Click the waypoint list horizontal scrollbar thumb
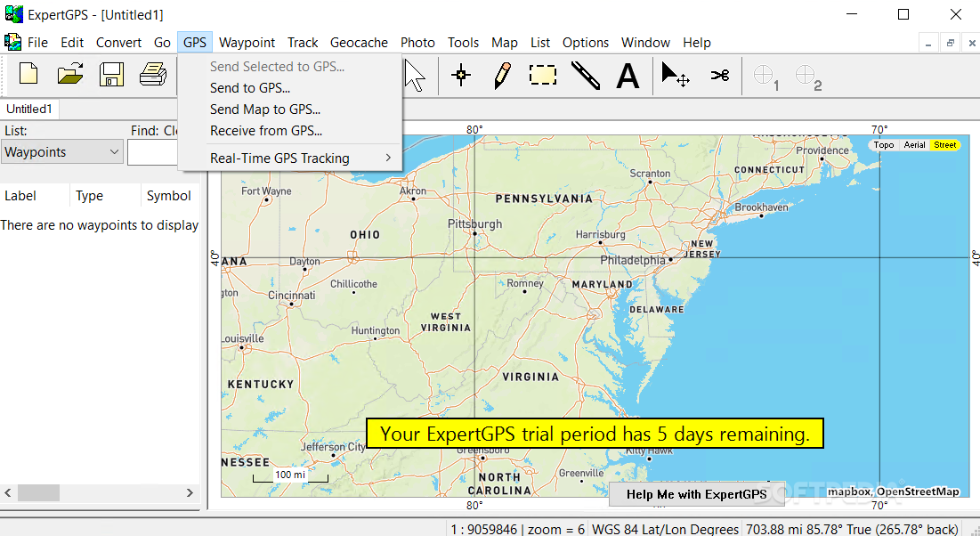980x536 pixels. [x=38, y=493]
